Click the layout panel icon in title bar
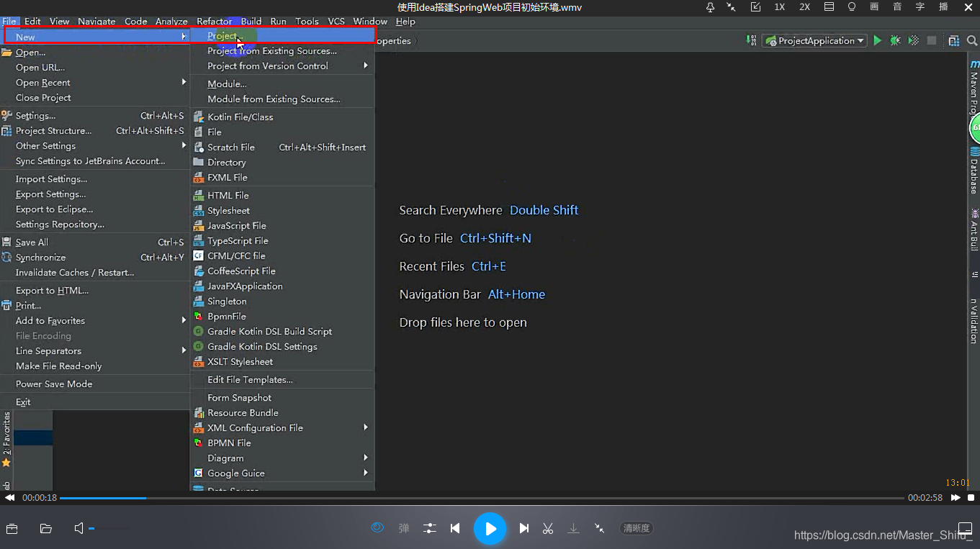Image resolution: width=980 pixels, height=549 pixels. coord(829,7)
